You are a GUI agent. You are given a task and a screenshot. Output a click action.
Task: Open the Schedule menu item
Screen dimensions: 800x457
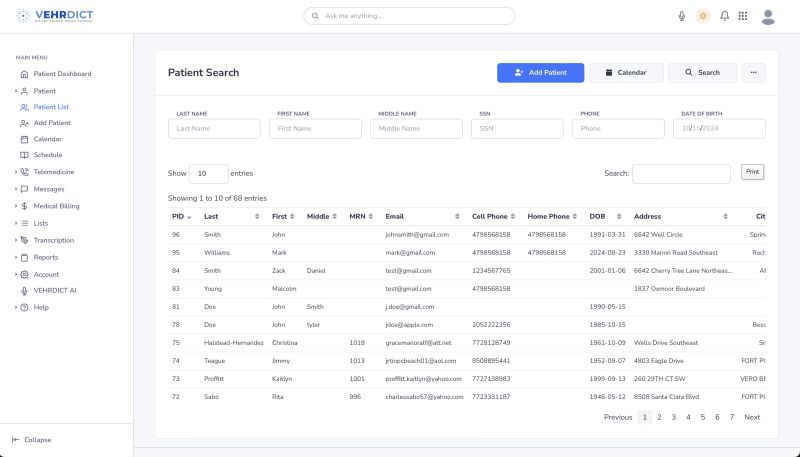click(x=48, y=155)
